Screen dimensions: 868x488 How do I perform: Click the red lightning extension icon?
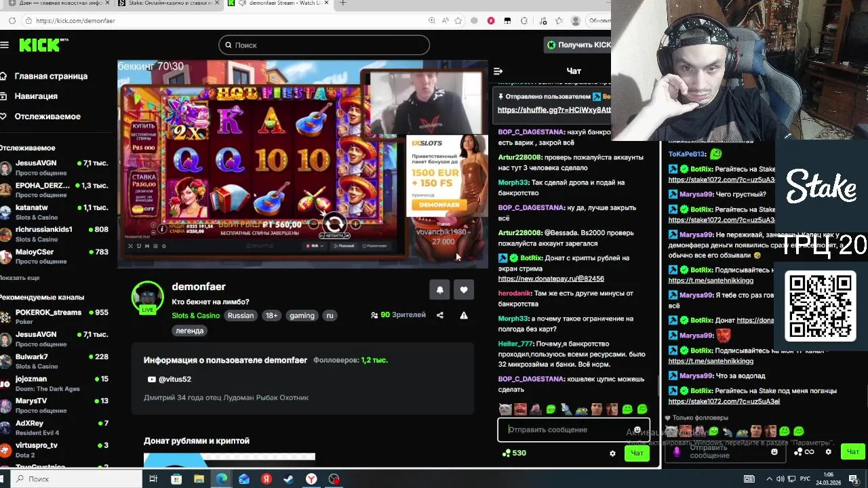tap(491, 21)
